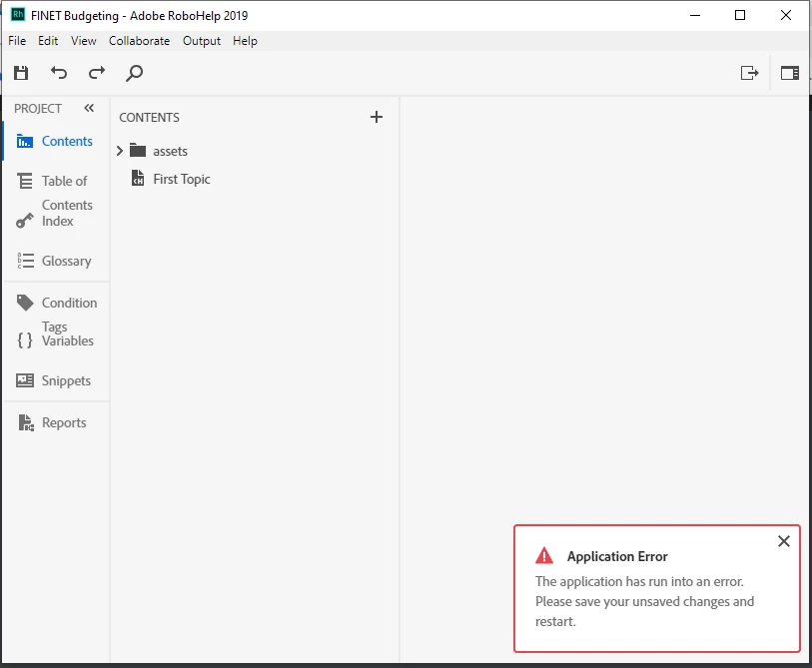Click the First Topic file icon
This screenshot has width=812, height=668.
[x=138, y=178]
